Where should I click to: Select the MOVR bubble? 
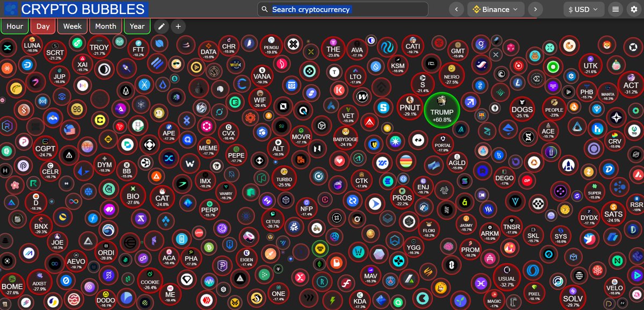[301, 136]
